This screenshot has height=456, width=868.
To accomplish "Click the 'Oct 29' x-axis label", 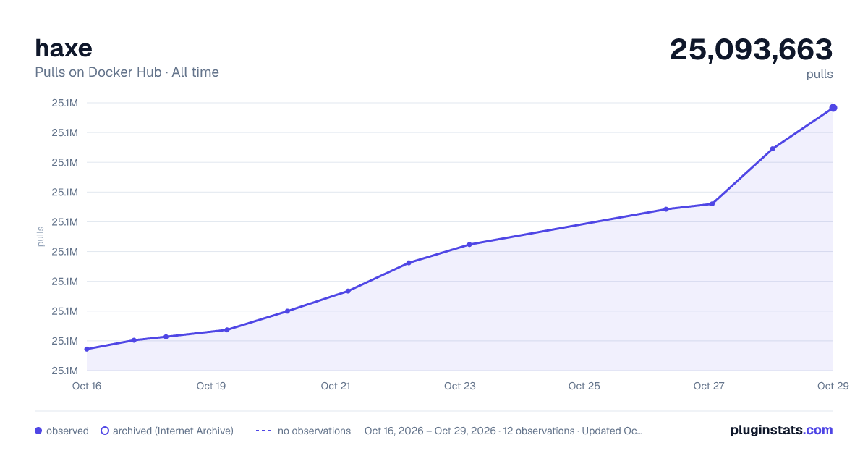I will [x=832, y=386].
